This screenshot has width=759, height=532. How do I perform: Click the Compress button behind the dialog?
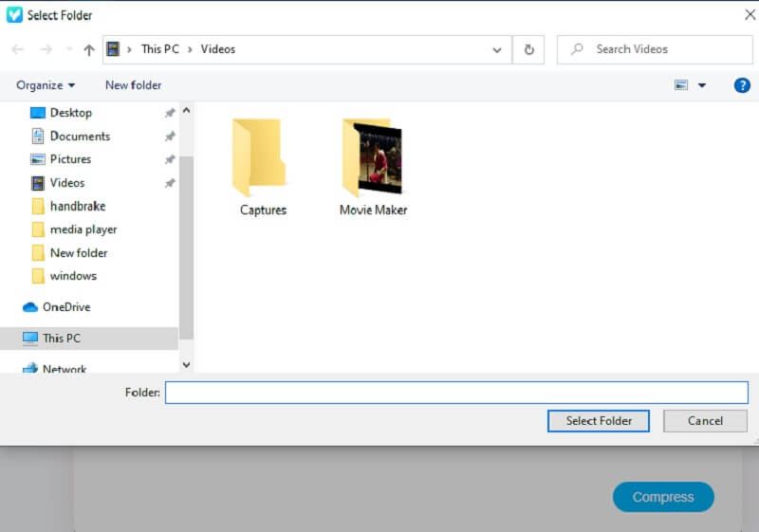(x=662, y=497)
